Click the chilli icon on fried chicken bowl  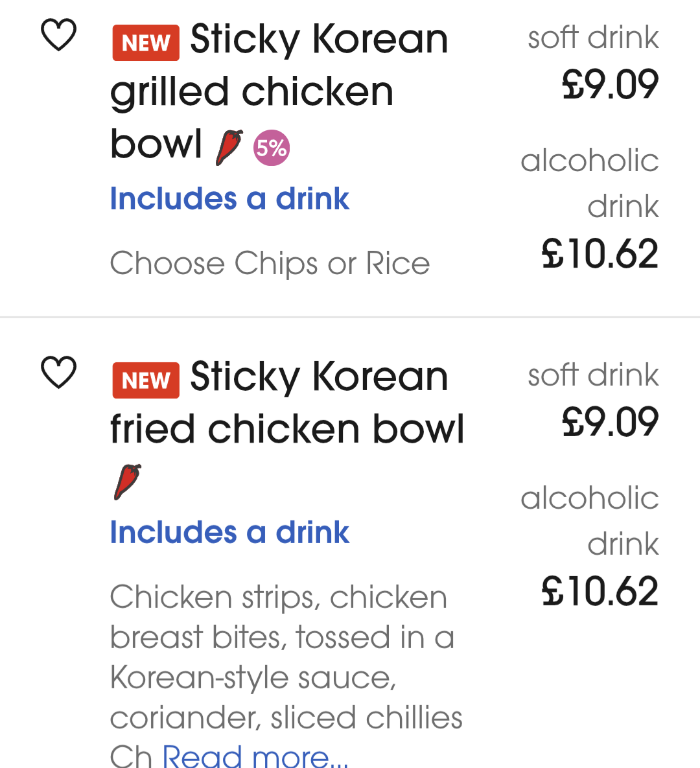[128, 482]
